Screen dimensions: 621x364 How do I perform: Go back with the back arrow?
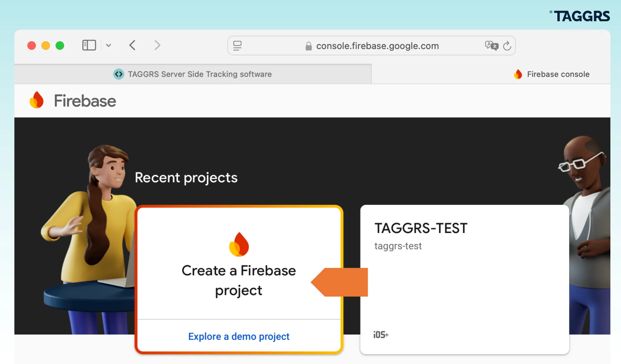tap(132, 45)
